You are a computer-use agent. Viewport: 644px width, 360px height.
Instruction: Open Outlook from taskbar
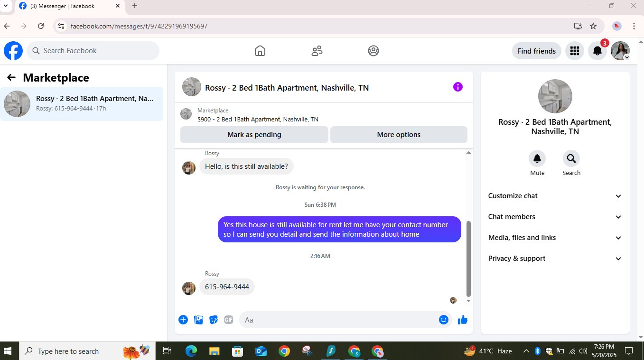261,351
